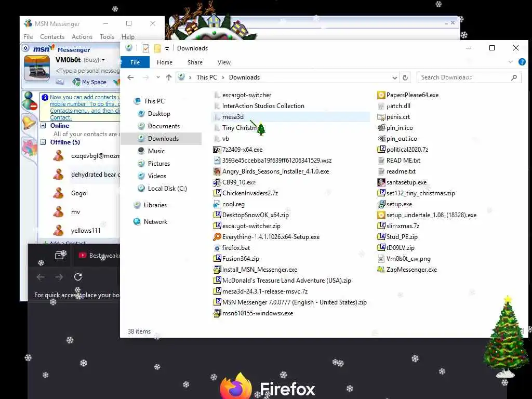
Task: Open Explorer help question mark icon
Action: tap(522, 62)
